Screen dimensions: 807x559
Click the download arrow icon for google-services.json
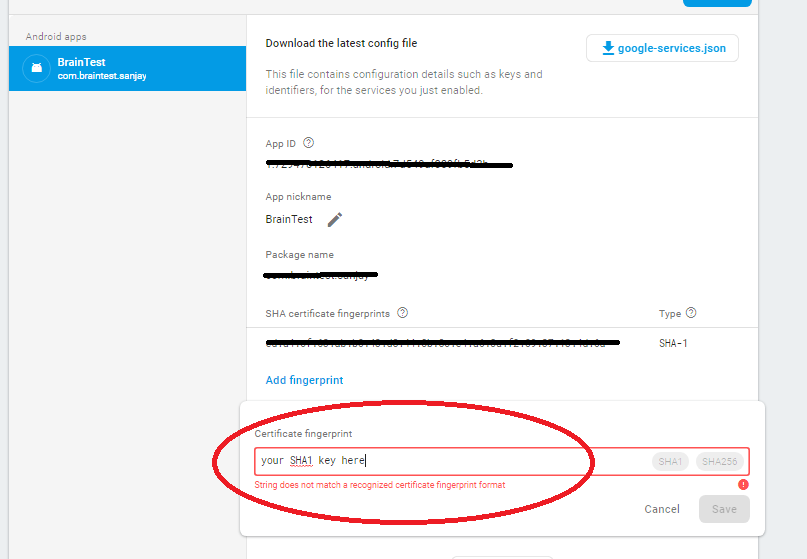607,48
